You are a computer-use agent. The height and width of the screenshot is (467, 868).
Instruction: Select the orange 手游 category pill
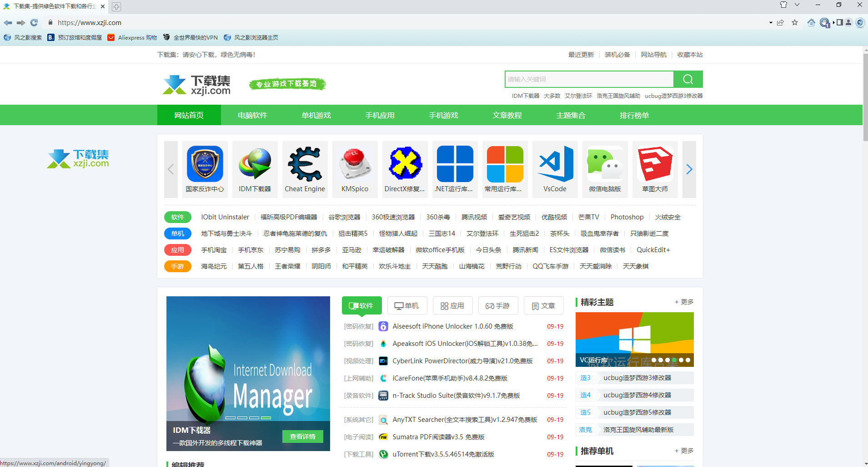(178, 266)
